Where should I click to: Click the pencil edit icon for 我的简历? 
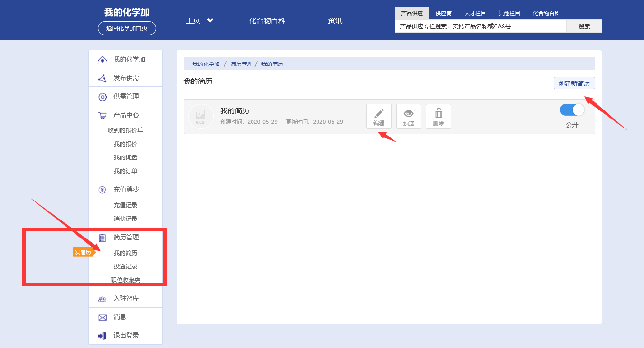(379, 114)
